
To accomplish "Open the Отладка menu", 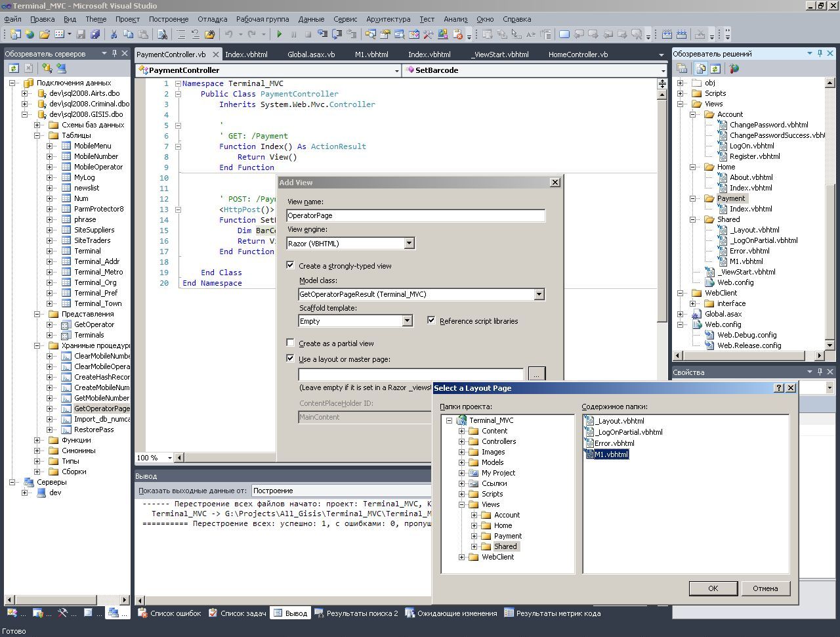I will [212, 19].
